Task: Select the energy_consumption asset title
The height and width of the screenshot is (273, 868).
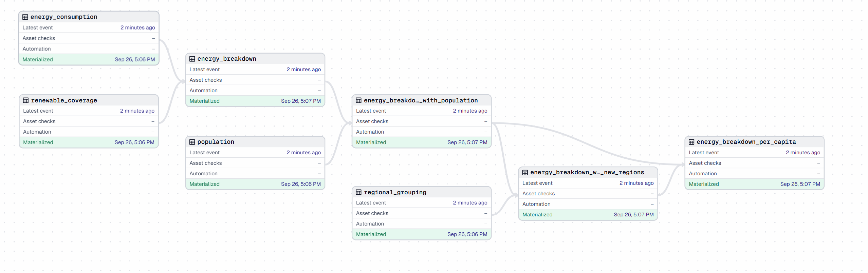Action: click(x=64, y=17)
